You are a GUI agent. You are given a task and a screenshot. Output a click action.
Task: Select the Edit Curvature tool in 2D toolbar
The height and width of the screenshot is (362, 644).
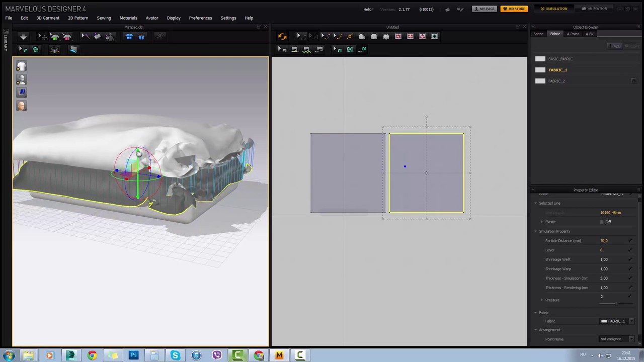point(325,36)
